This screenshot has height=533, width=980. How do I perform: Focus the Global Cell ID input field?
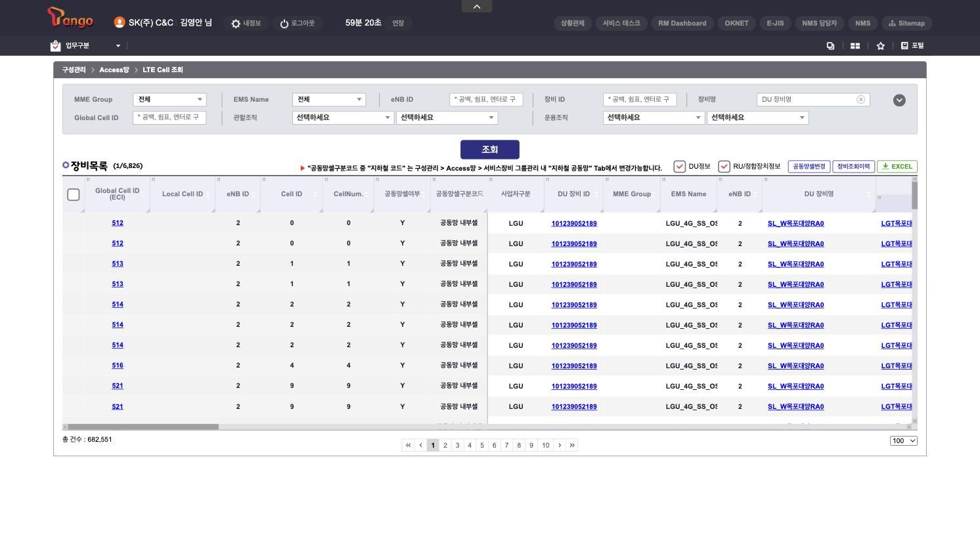point(169,117)
